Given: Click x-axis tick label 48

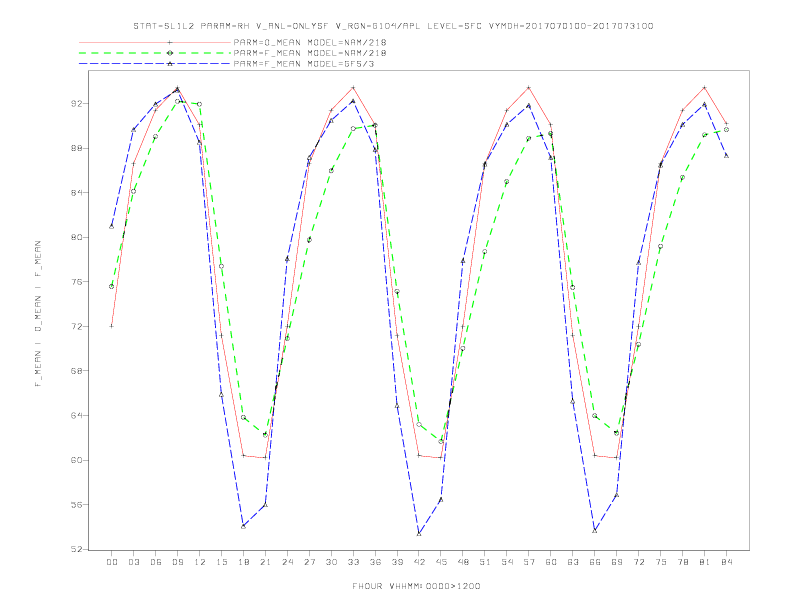Looking at the screenshot, I should pyautogui.click(x=463, y=562).
